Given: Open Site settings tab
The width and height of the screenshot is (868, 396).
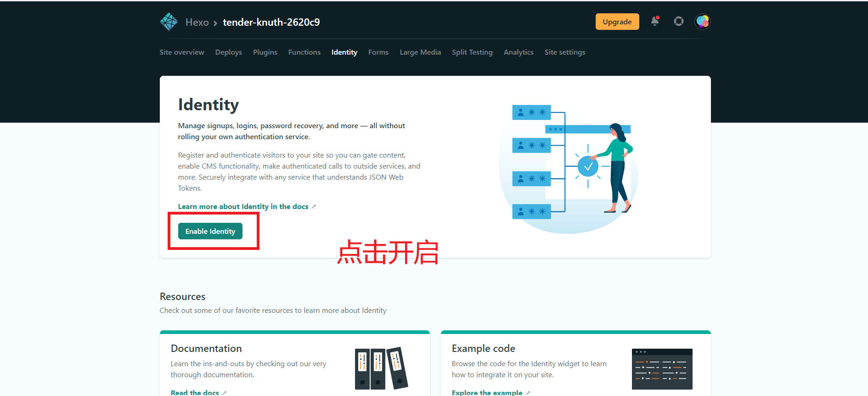Looking at the screenshot, I should [x=565, y=52].
